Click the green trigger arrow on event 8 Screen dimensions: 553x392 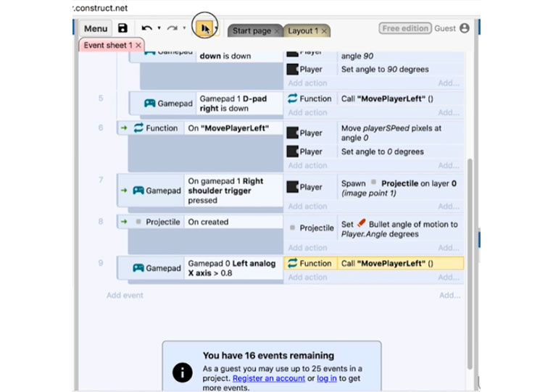tap(124, 222)
